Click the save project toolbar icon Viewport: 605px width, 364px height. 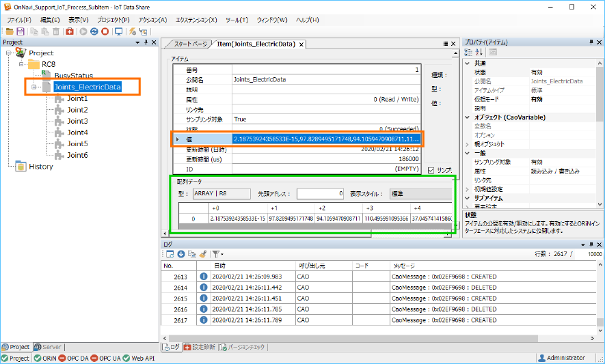click(20, 31)
